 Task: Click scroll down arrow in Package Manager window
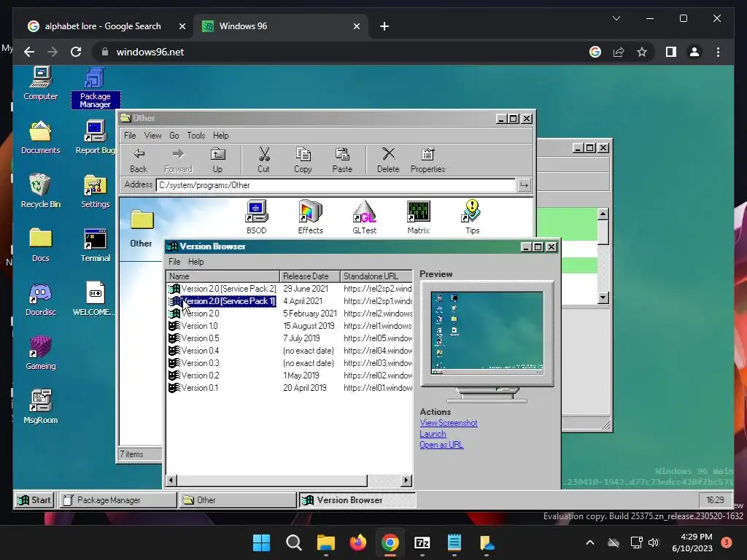[x=603, y=298]
